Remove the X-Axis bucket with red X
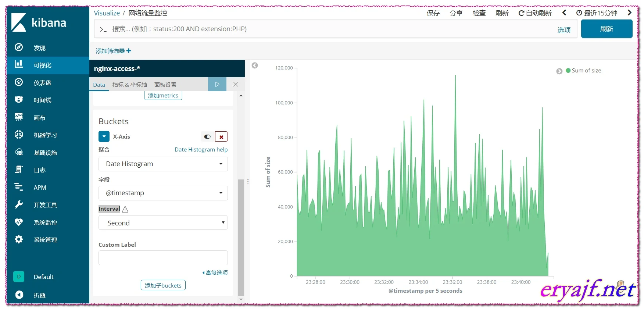The image size is (644, 310). pos(221,136)
